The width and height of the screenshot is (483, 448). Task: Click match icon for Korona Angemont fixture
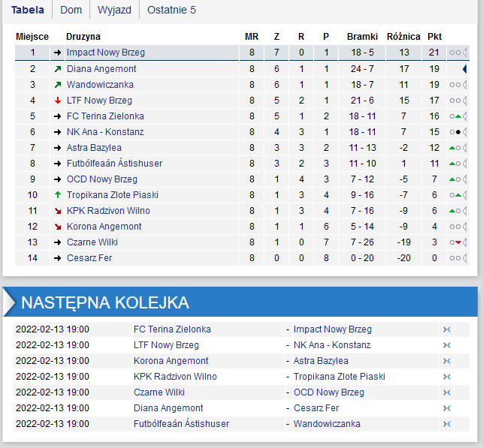tap(447, 361)
